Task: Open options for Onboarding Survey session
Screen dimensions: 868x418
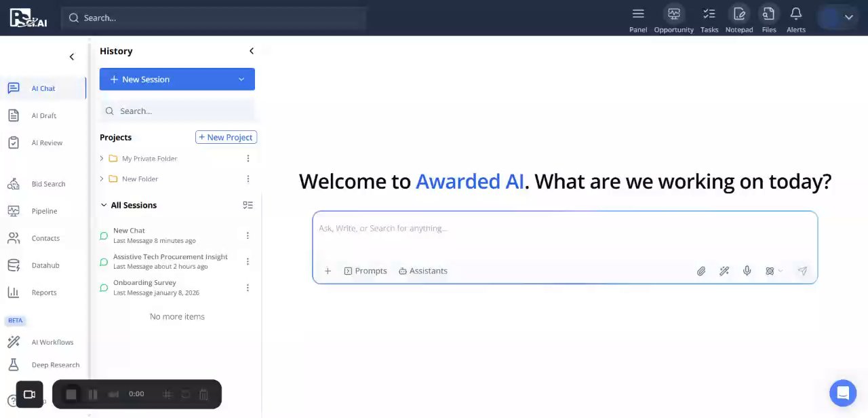Action: pos(248,287)
